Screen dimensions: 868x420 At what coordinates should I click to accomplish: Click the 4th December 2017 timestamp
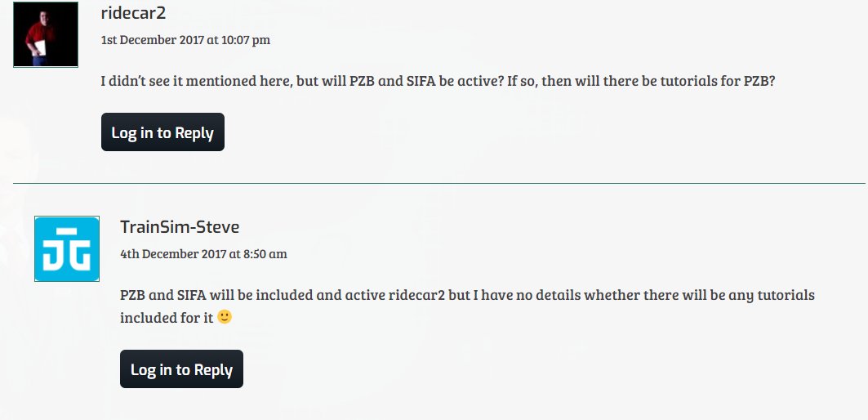[x=203, y=254]
